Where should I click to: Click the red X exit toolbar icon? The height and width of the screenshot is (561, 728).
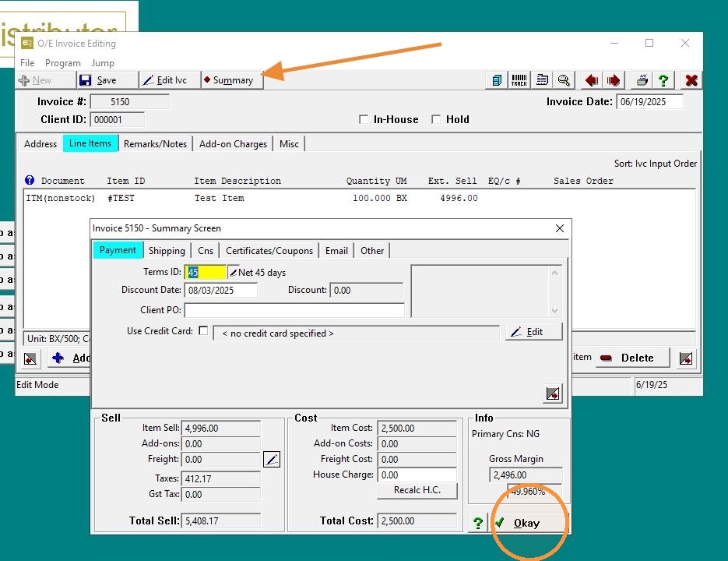[x=691, y=80]
